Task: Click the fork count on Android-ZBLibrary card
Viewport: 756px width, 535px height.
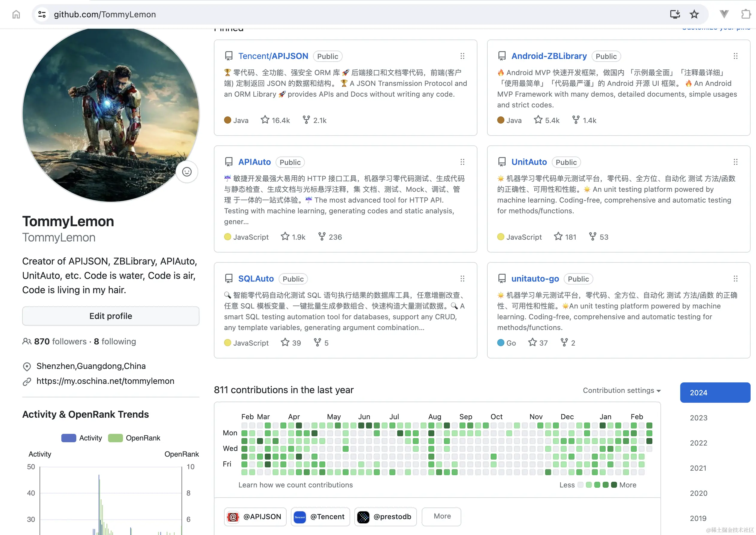Action: [x=585, y=120]
